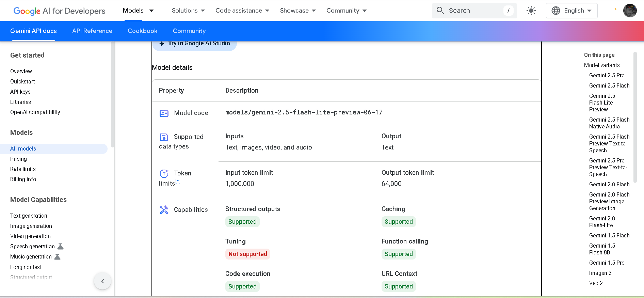Click the Google AI for Developers logo
644x298 pixels.
pyautogui.click(x=59, y=11)
